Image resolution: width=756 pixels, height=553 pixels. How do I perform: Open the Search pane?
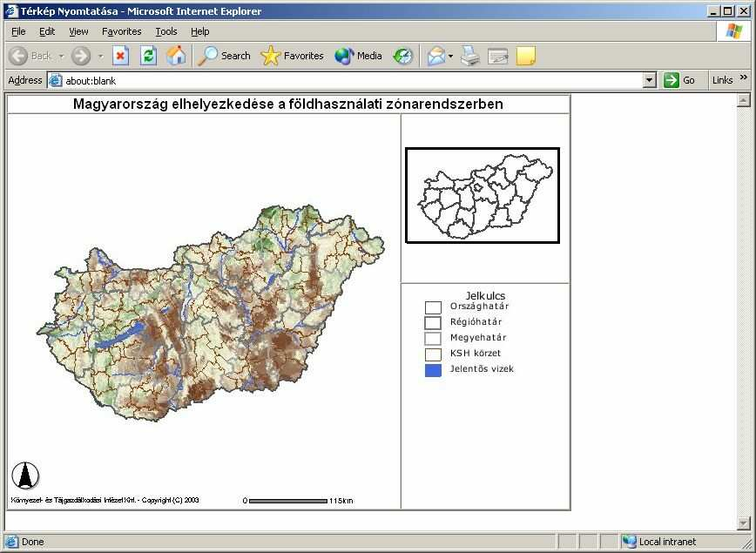tap(224, 56)
